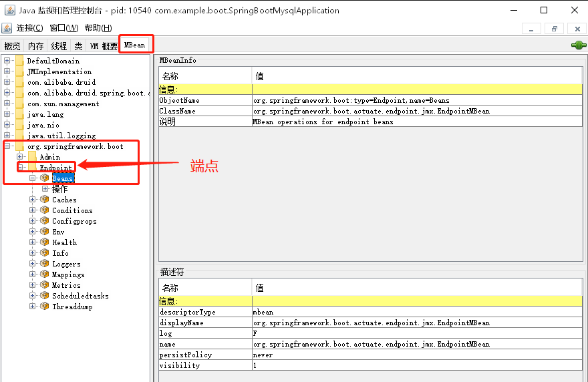The height and width of the screenshot is (382, 588).
Task: Click the ClassName value cell
Action: pos(417,111)
